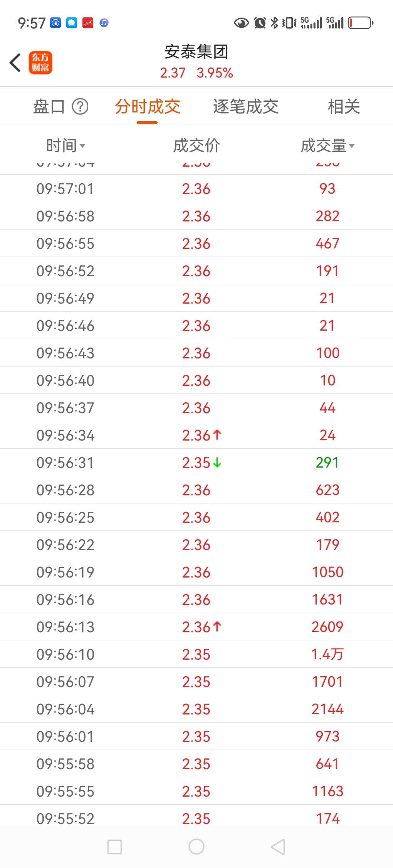Select the 09:56:10 row with 1.4万 volume

click(x=196, y=654)
